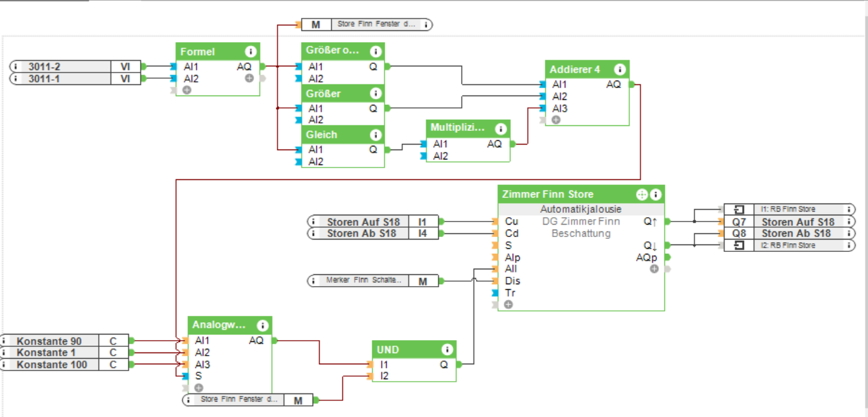Select the Multiplizi... block header
This screenshot has height=417, width=868.
[x=468, y=128]
